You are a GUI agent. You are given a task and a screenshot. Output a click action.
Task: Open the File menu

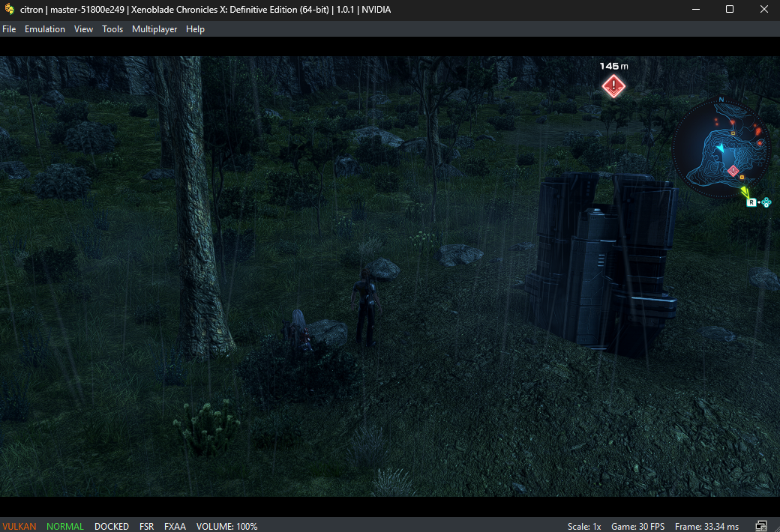tap(9, 28)
